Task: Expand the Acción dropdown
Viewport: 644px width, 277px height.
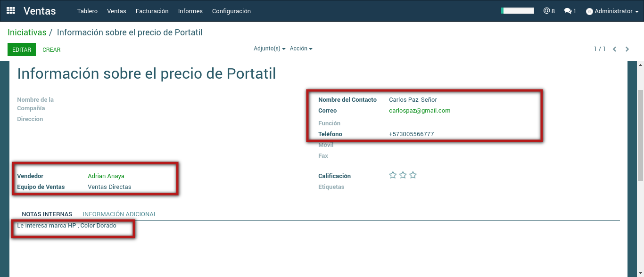Action: point(301,49)
